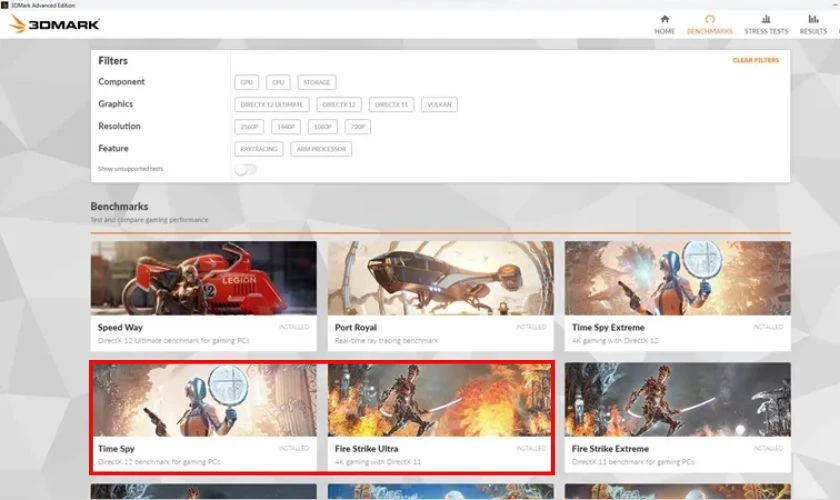Filter by Storage component

click(317, 82)
